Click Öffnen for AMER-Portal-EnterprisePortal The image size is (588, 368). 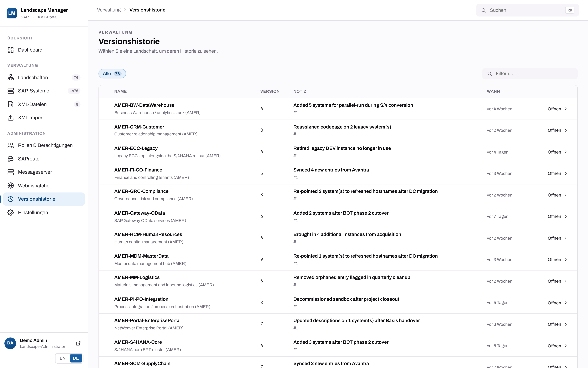pyautogui.click(x=557, y=324)
